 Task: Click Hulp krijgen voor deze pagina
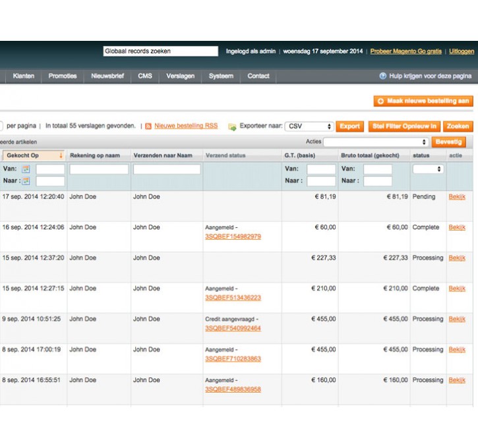point(430,76)
